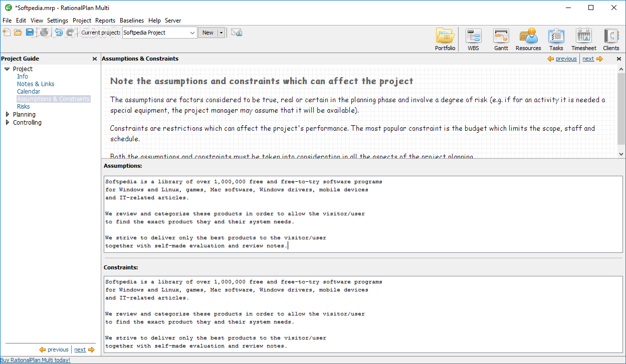Click the description pane vertical scrollbar
Screen dimensions: 626x364
coord(621,111)
